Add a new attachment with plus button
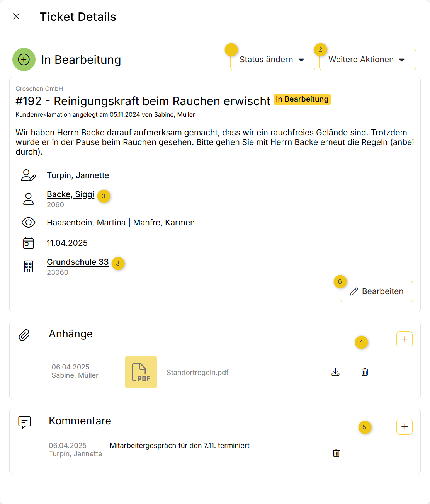This screenshot has width=430, height=504. point(405,339)
